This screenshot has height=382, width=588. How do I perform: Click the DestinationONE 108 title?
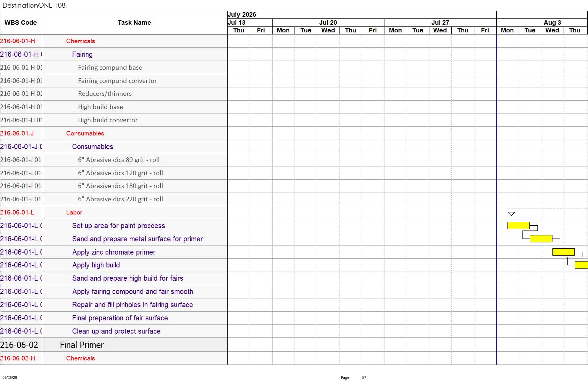click(x=34, y=5)
